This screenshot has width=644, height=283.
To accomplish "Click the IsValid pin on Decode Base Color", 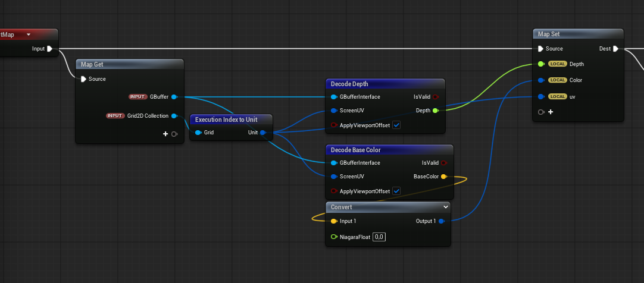I will (x=443, y=163).
